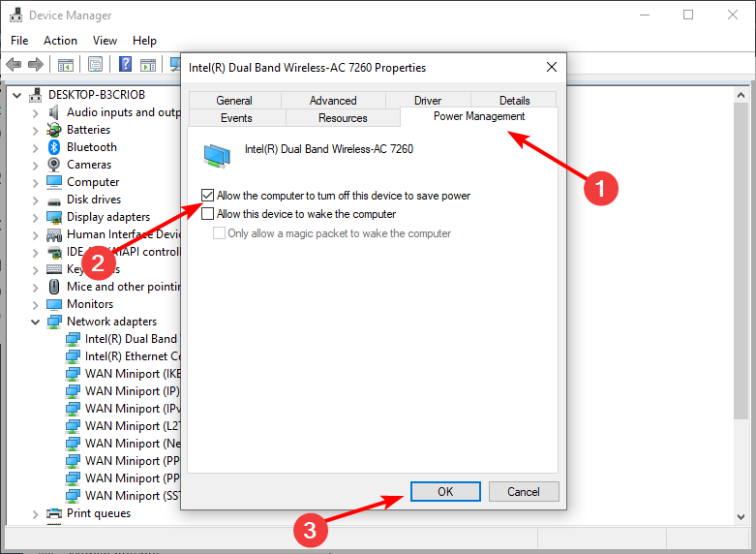Switch to the Details tab
This screenshot has width=756, height=554.
pos(514,101)
